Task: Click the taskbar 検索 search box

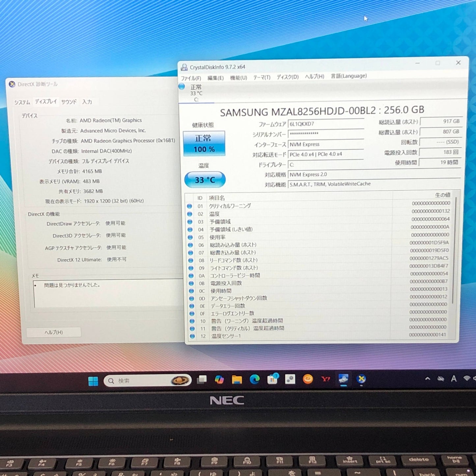Action: [x=147, y=381]
